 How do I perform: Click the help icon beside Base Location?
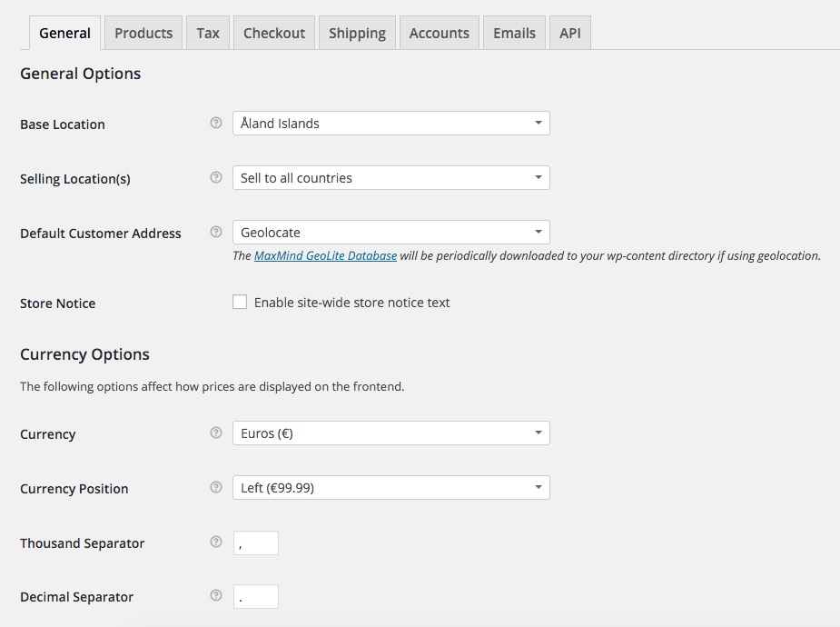pos(216,124)
